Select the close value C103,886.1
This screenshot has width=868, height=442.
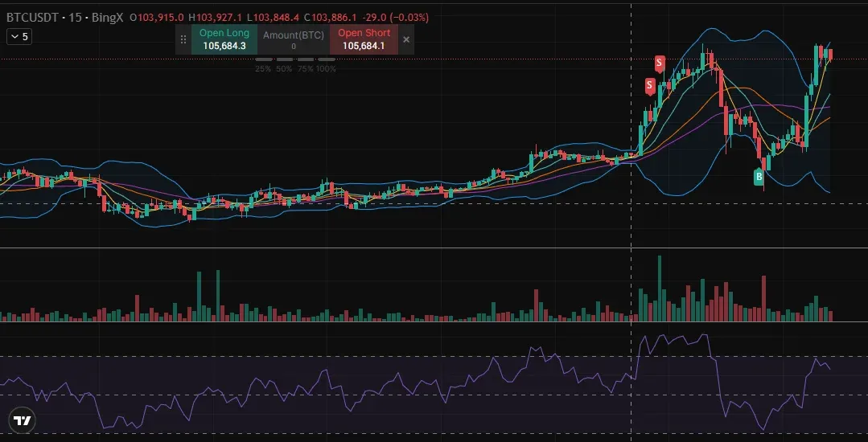coord(330,17)
